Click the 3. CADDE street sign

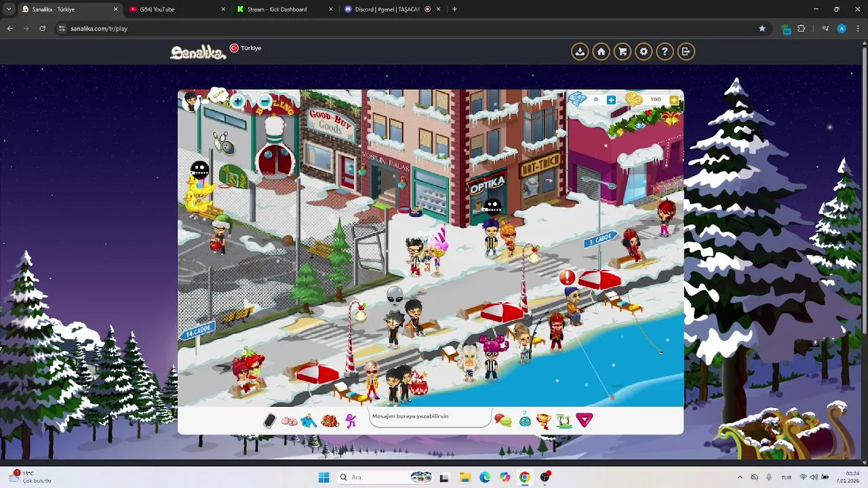[599, 239]
